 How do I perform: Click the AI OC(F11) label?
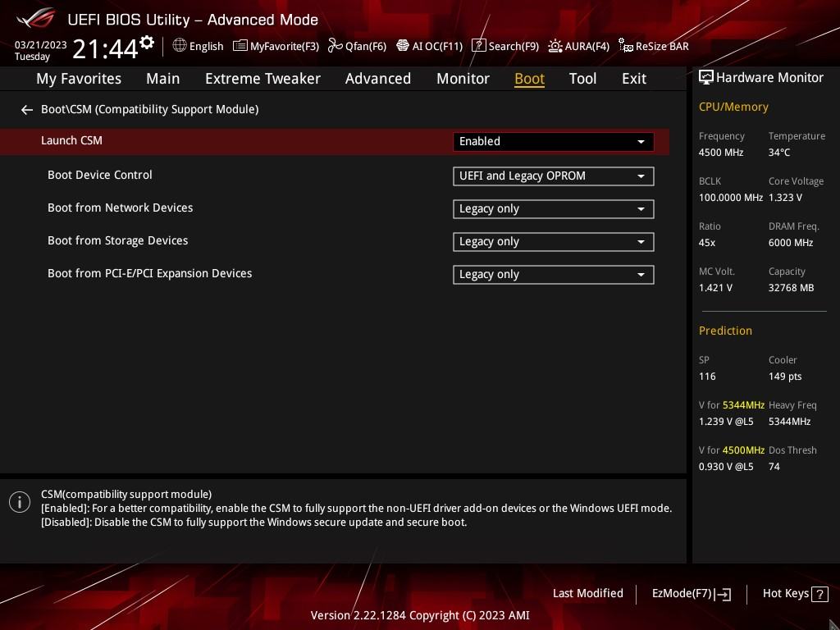coord(437,46)
